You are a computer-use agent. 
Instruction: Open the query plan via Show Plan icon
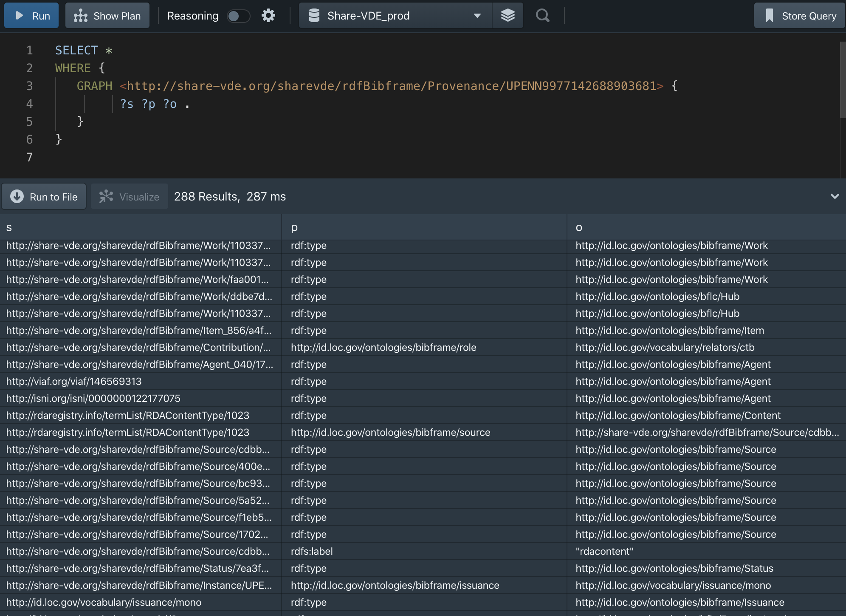point(81,15)
